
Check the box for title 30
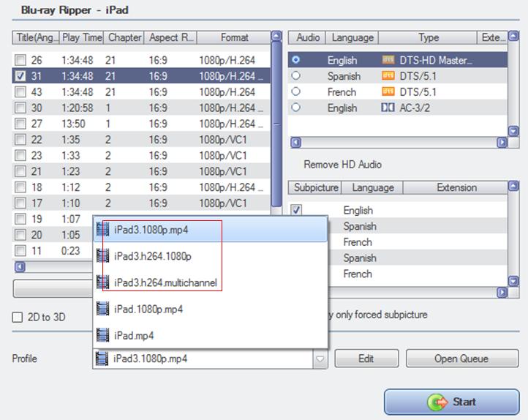(20, 108)
